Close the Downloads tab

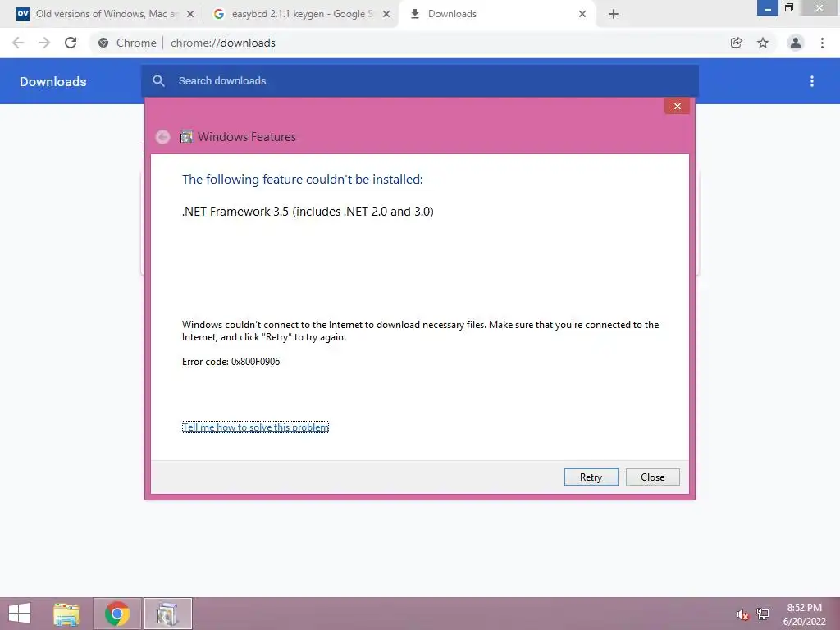click(582, 14)
